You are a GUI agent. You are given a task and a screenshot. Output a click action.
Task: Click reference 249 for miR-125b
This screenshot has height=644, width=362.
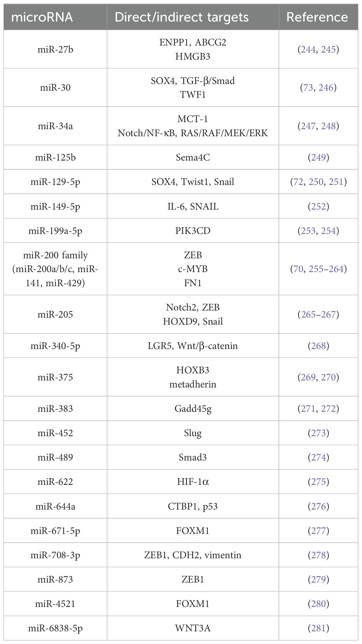click(318, 157)
